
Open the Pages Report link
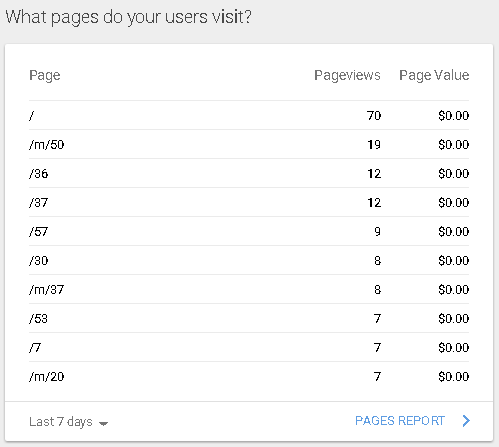click(400, 421)
